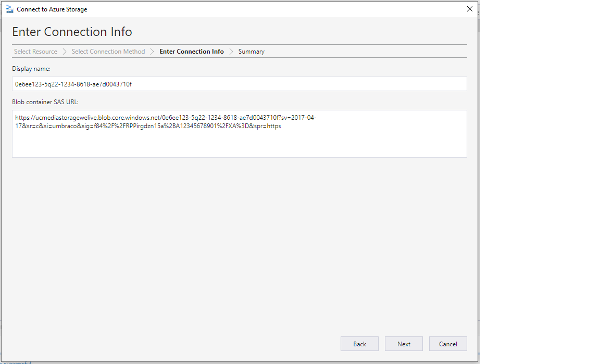
Task: Open the Summary step in the breadcrumb
Action: (252, 52)
